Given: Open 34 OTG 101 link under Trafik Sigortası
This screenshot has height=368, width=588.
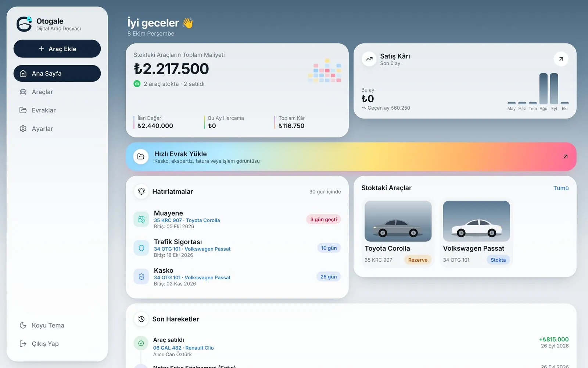Looking at the screenshot, I should (192, 249).
